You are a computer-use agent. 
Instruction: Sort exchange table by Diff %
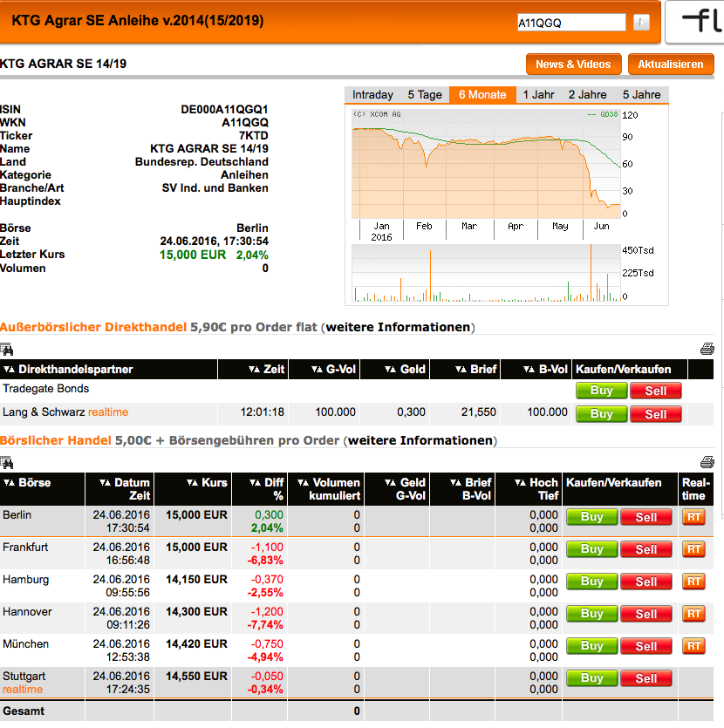255,483
